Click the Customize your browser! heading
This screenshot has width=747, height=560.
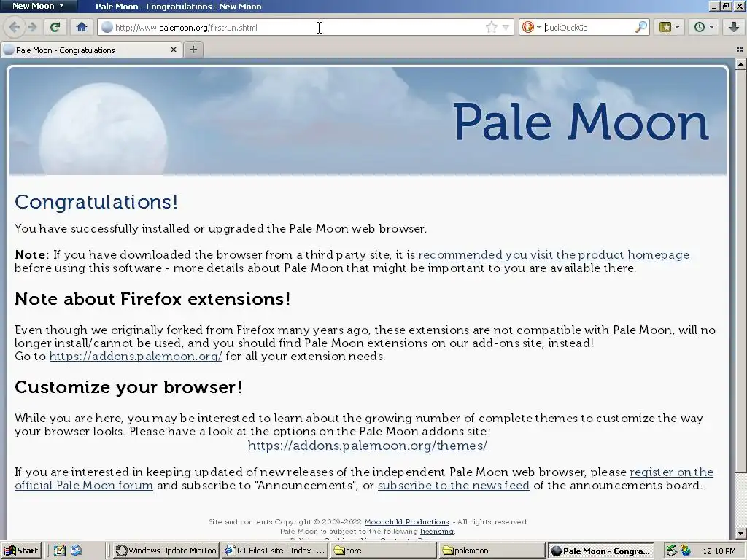click(x=128, y=386)
